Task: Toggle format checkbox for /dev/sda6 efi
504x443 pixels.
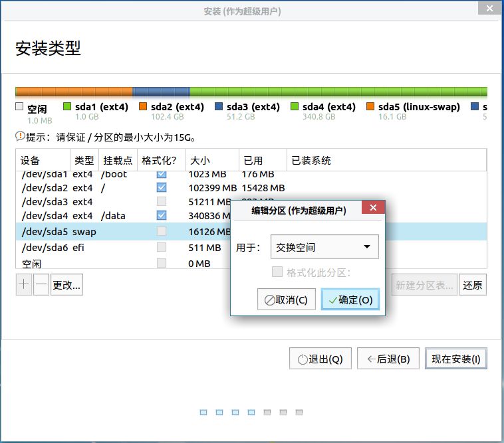Action: tap(162, 247)
